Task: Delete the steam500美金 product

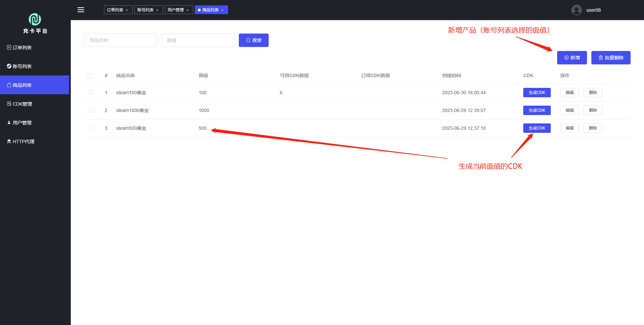Action: (x=593, y=128)
